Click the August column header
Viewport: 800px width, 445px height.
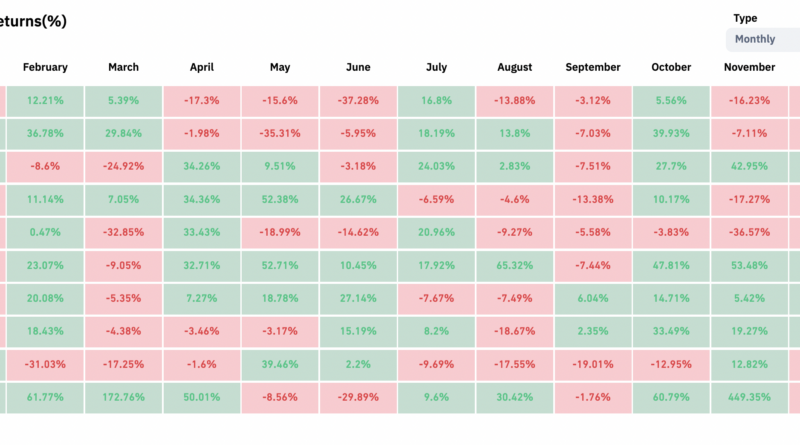click(x=515, y=68)
